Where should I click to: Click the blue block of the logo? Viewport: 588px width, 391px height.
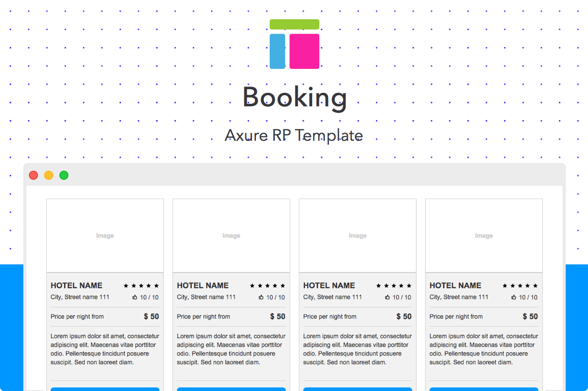tap(277, 51)
